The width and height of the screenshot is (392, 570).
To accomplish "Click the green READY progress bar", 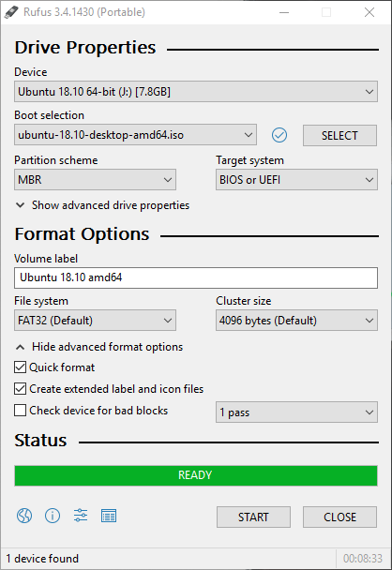I will click(196, 475).
